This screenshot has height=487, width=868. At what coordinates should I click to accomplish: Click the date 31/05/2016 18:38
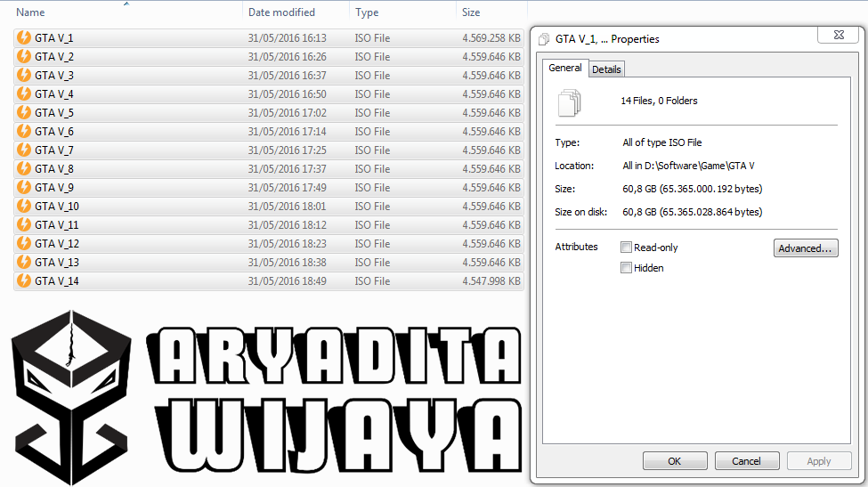click(x=288, y=263)
